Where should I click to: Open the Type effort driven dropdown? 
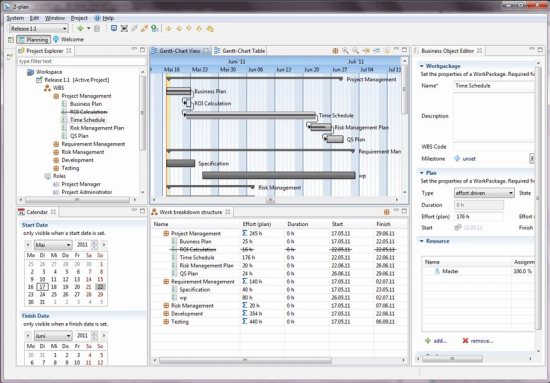[x=511, y=193]
